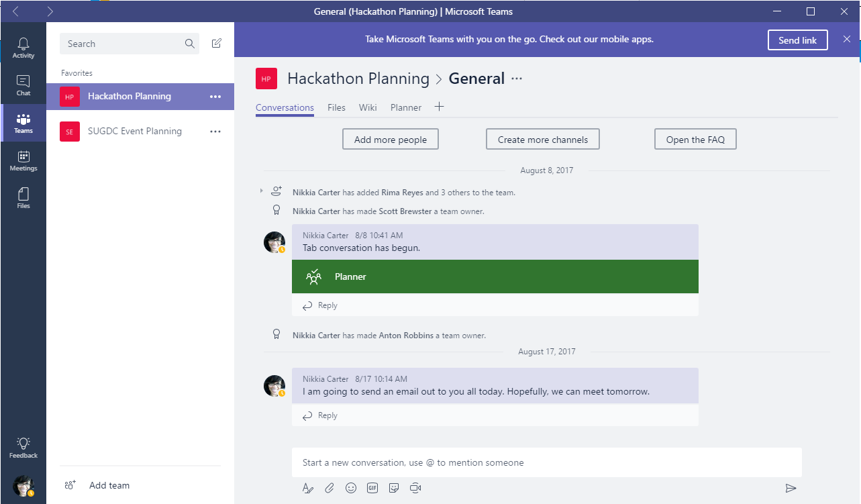
Task: Select the SUGDC Event Planning team
Action: (x=140, y=132)
